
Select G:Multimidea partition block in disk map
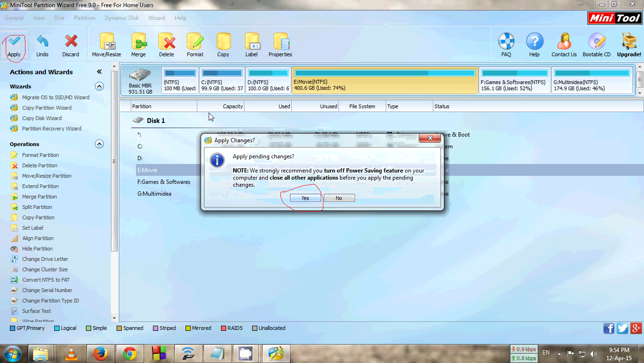pos(593,80)
